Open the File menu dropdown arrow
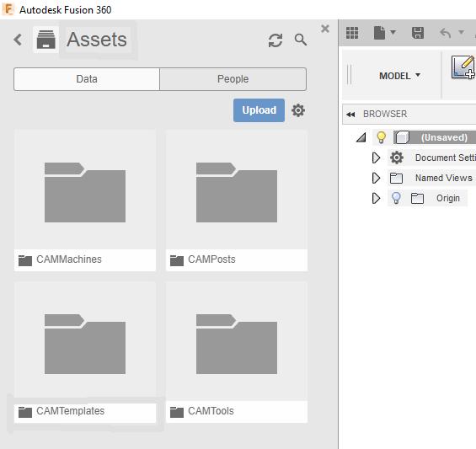 [393, 32]
